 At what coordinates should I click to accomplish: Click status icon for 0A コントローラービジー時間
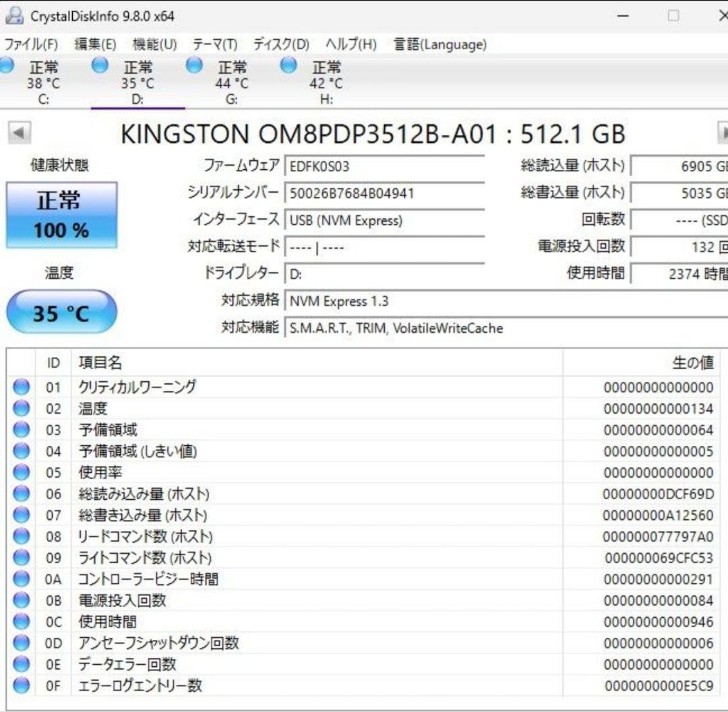(22, 579)
